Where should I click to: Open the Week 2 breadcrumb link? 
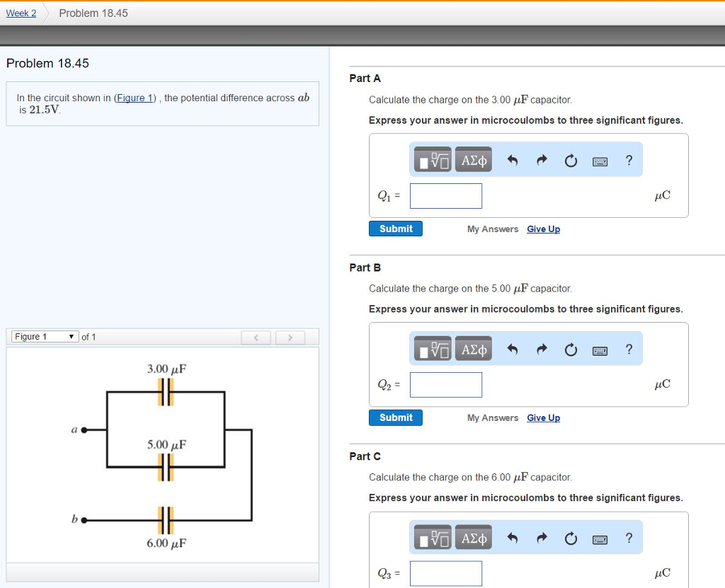[x=21, y=13]
